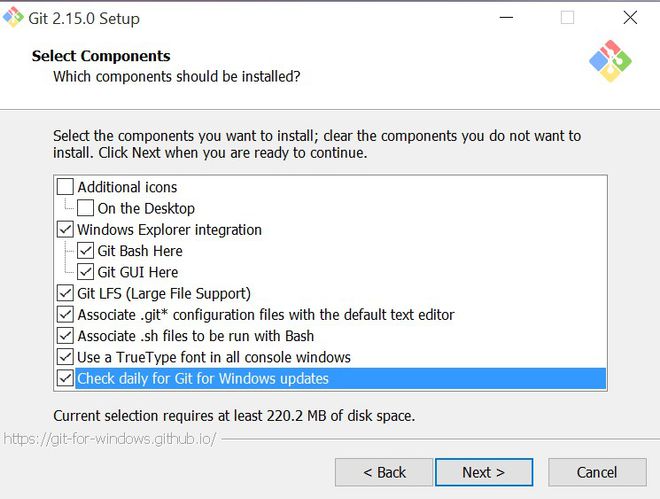Uncheck Windows Explorer integration
This screenshot has height=499, width=660.
tap(66, 230)
